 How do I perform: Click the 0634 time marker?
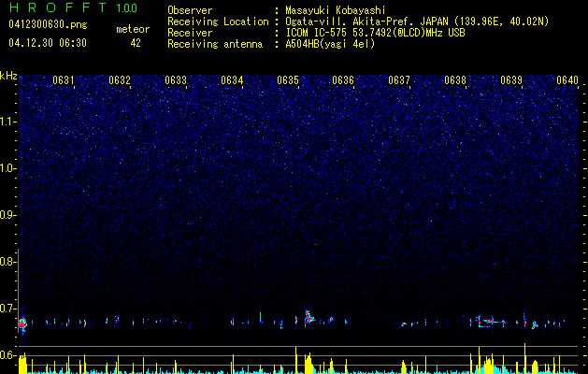[232, 80]
